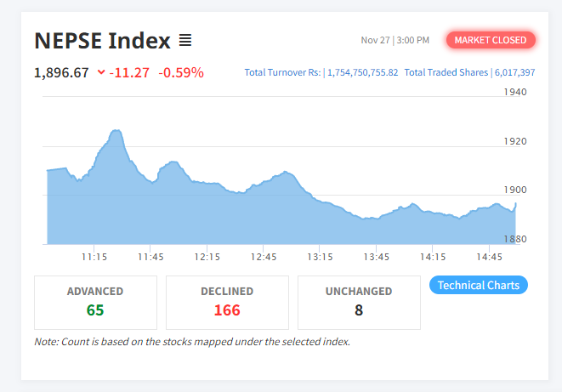Click the 1880 y-axis label

click(515, 239)
